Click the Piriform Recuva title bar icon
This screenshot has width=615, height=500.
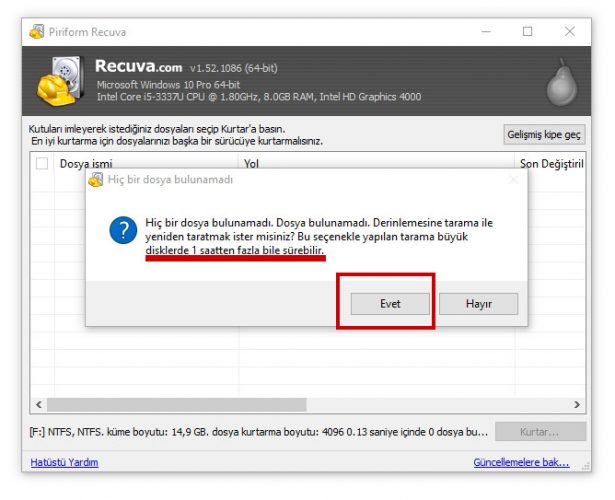click(36, 32)
